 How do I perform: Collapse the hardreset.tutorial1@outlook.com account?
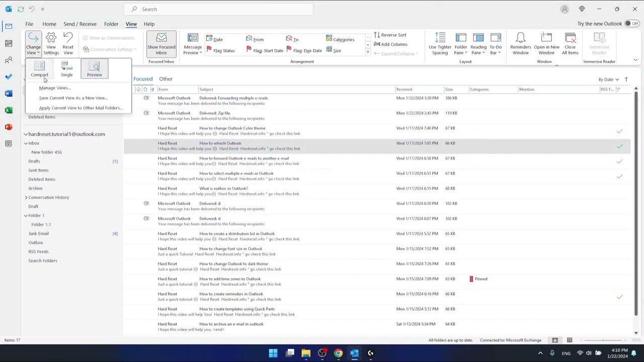pos(26,134)
